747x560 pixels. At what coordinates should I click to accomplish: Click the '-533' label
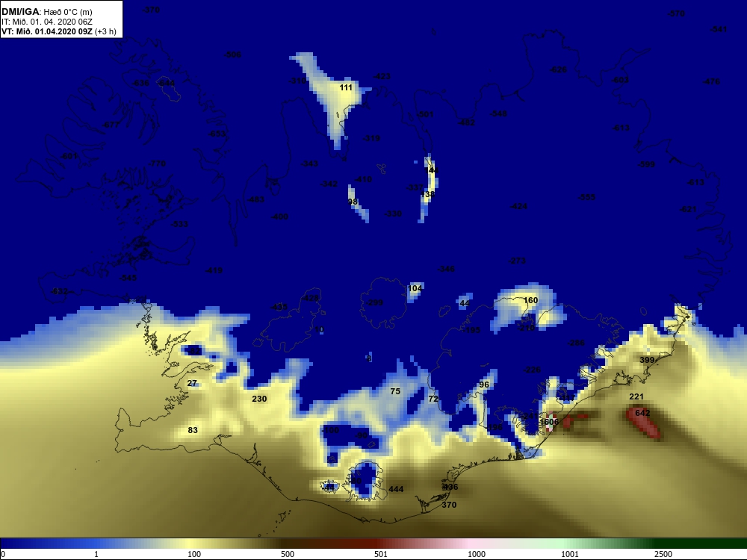click(179, 224)
